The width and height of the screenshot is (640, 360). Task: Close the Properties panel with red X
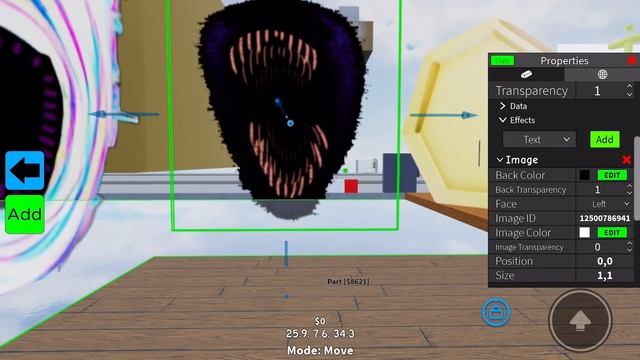(x=632, y=60)
